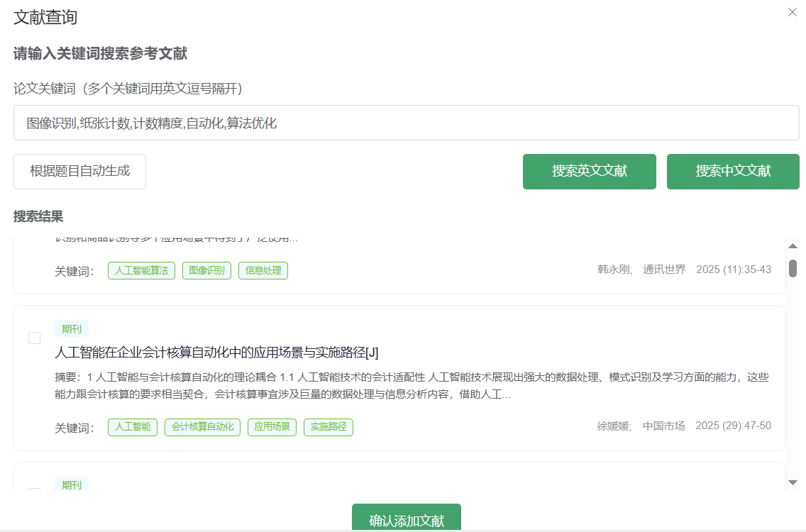Click the 确认添加文献 button

click(x=405, y=519)
